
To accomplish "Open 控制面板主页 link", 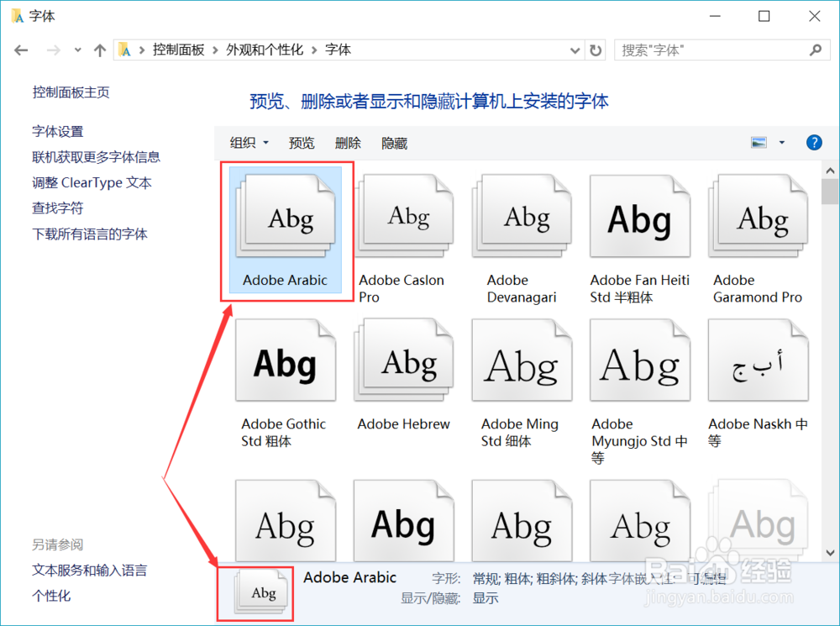I will click(x=71, y=92).
